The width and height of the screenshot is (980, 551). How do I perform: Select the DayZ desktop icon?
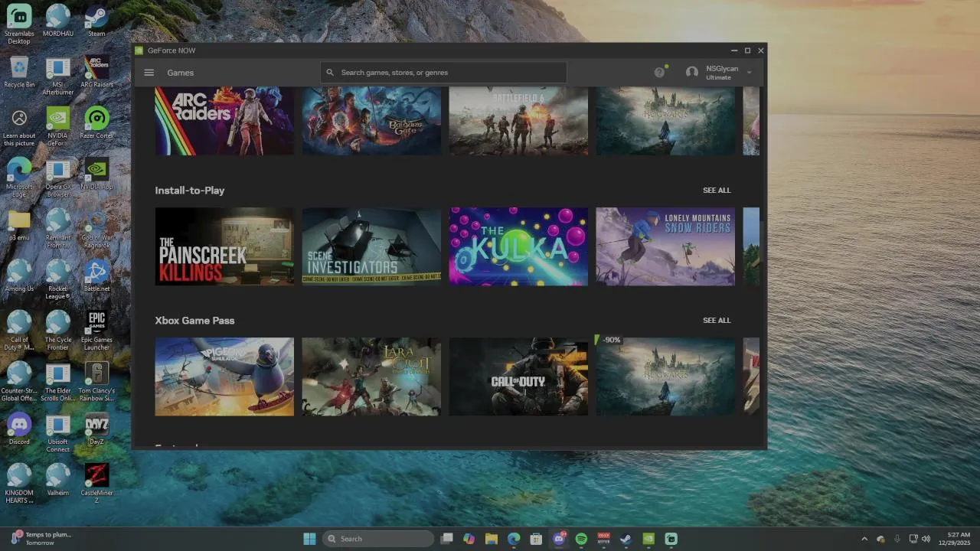click(96, 430)
